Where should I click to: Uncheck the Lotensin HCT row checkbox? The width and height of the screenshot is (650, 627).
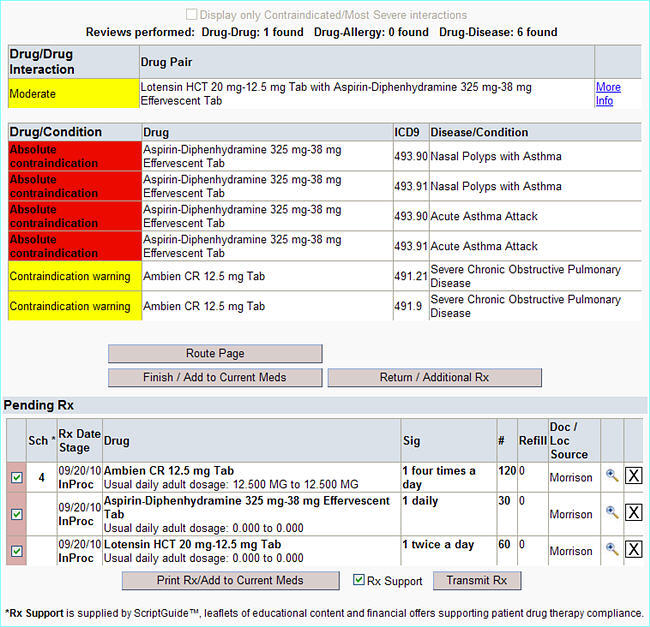pos(16,551)
